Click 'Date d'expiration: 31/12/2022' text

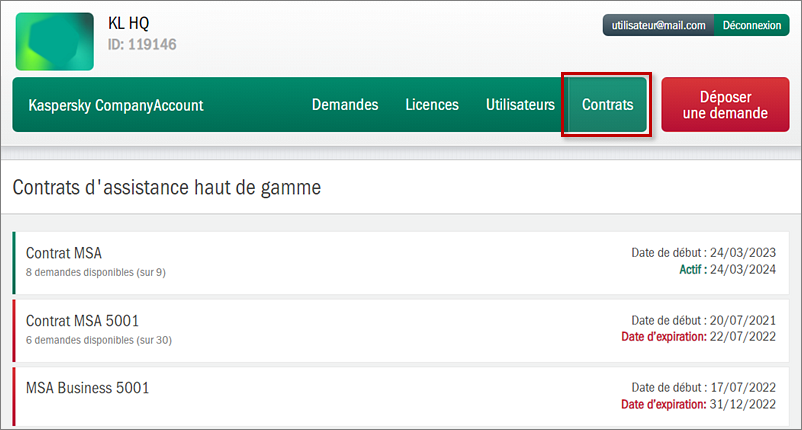tap(698, 404)
